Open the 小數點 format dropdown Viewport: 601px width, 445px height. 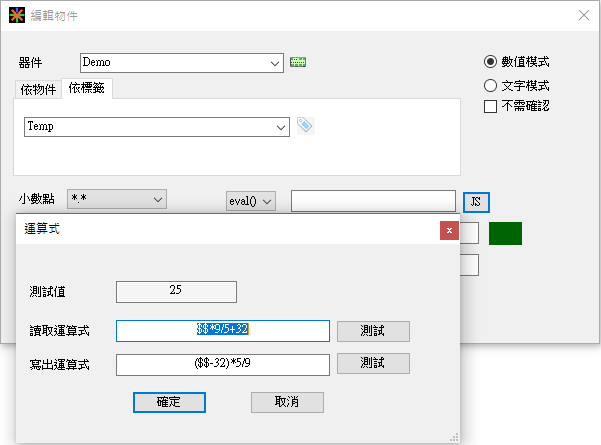[x=158, y=200]
